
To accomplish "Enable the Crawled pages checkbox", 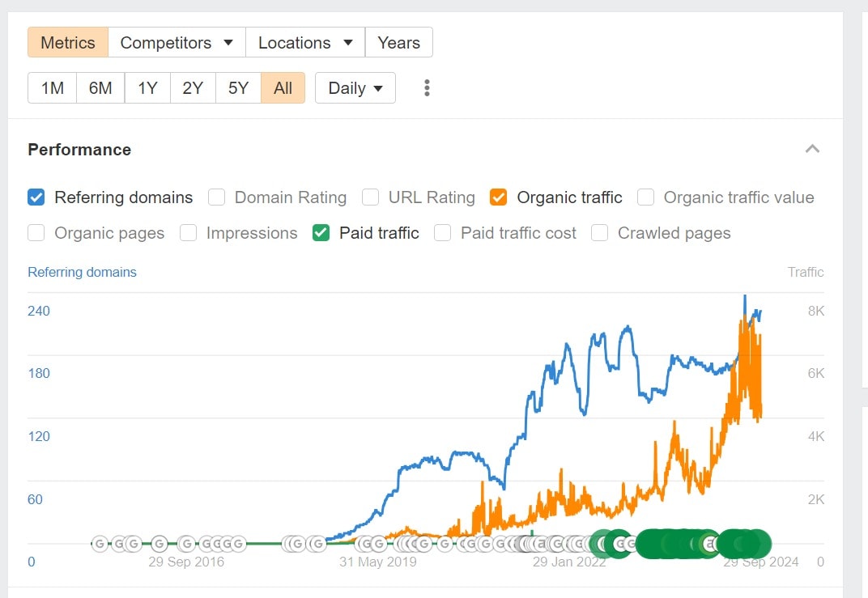I will 599,233.
